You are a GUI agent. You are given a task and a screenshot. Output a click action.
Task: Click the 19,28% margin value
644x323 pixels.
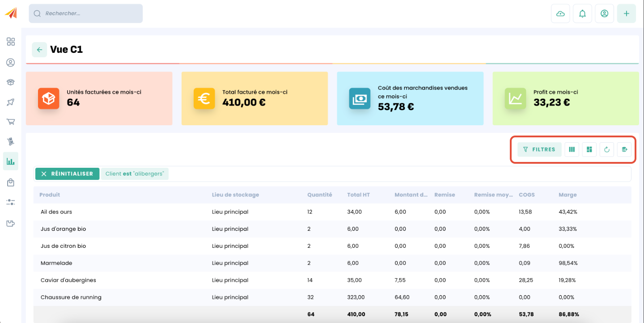point(568,280)
